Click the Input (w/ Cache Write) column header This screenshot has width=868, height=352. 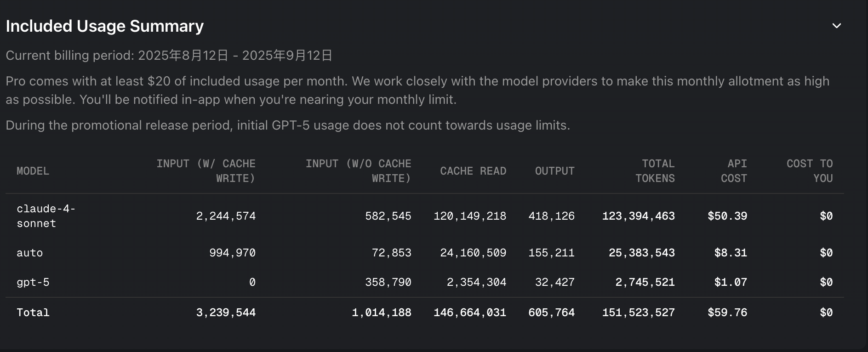[x=206, y=171]
